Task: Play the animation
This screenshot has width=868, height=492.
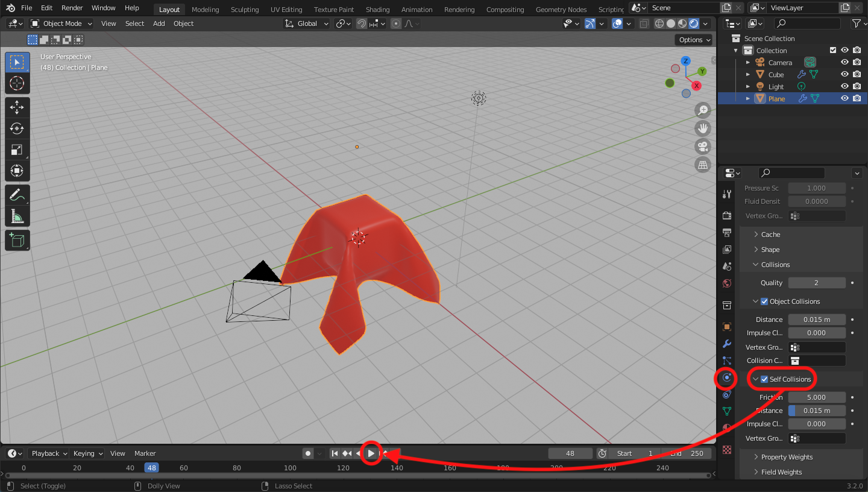Action: click(x=371, y=453)
